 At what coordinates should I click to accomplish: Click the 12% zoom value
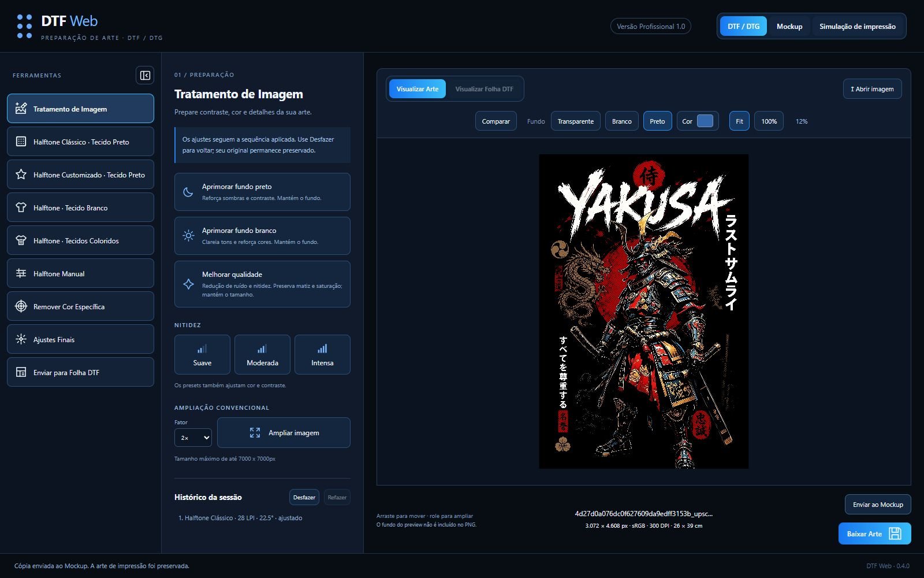[x=802, y=121]
